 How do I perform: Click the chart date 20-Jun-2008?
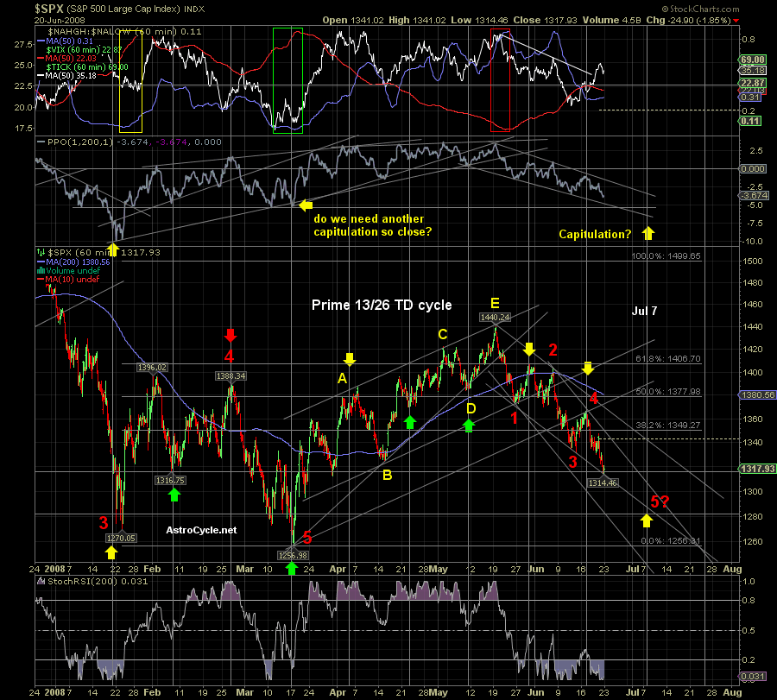pos(60,21)
